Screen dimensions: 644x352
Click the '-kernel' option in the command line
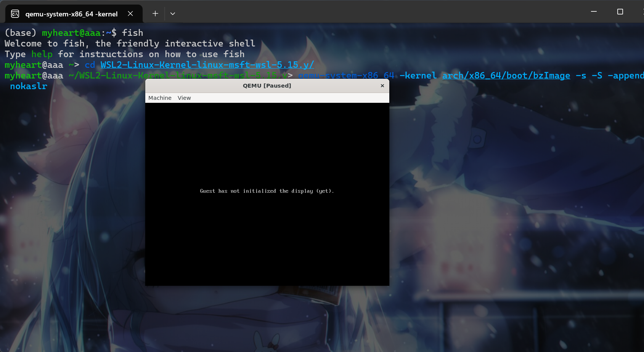(x=418, y=76)
